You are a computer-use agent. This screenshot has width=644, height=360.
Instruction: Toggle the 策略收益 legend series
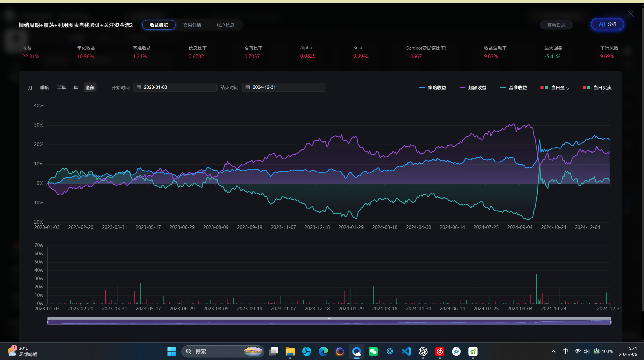point(432,87)
